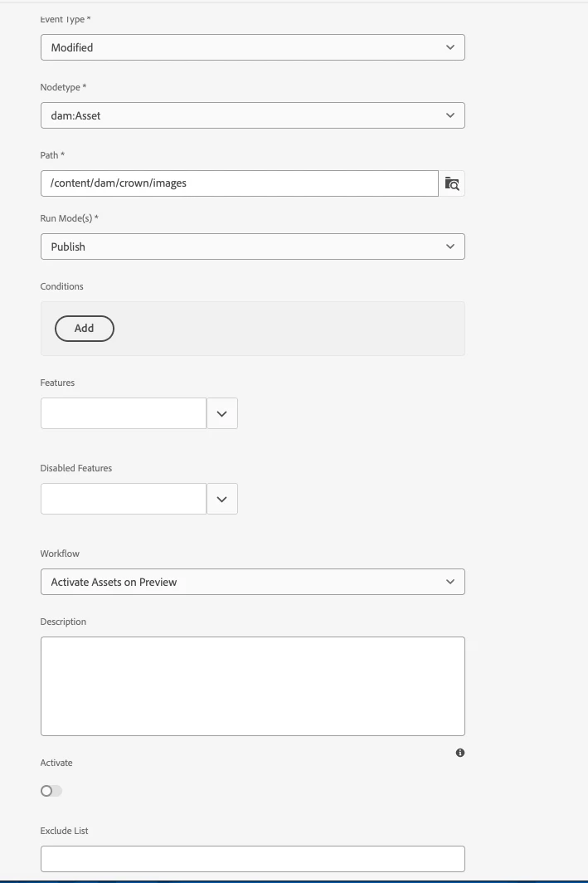Focus the Path input field
588x883 pixels.
click(239, 183)
